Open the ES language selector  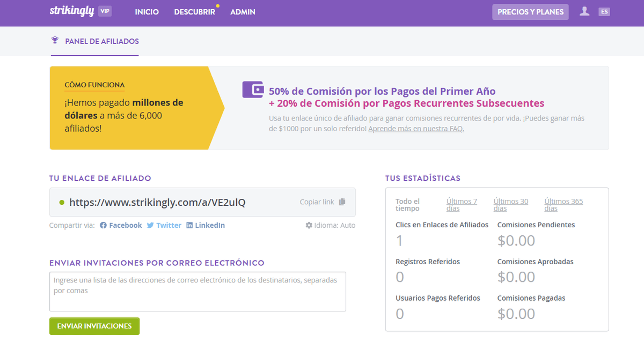click(604, 11)
